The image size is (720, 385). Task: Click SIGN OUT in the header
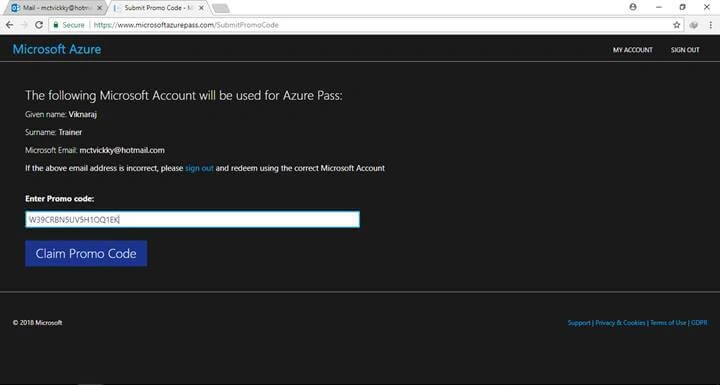click(x=685, y=50)
